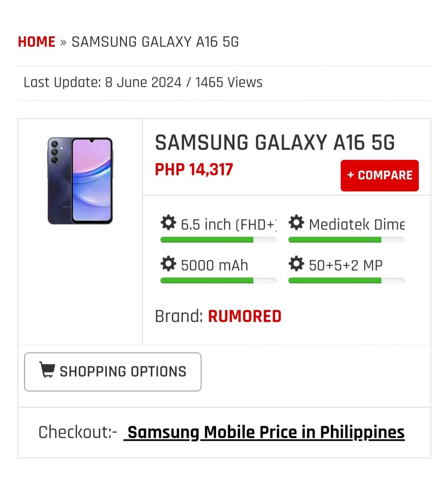This screenshot has height=484, width=448.
Task: Click the 6.5 inch (FHD+) spec text
Action: 229,225
